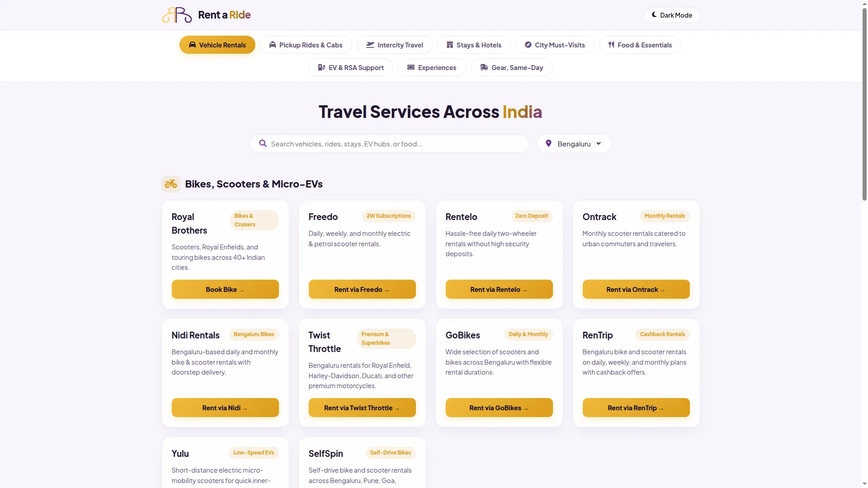Click the delivery truck icon on Gear, Same-Day
Screen dimensions: 868x488
(484, 67)
